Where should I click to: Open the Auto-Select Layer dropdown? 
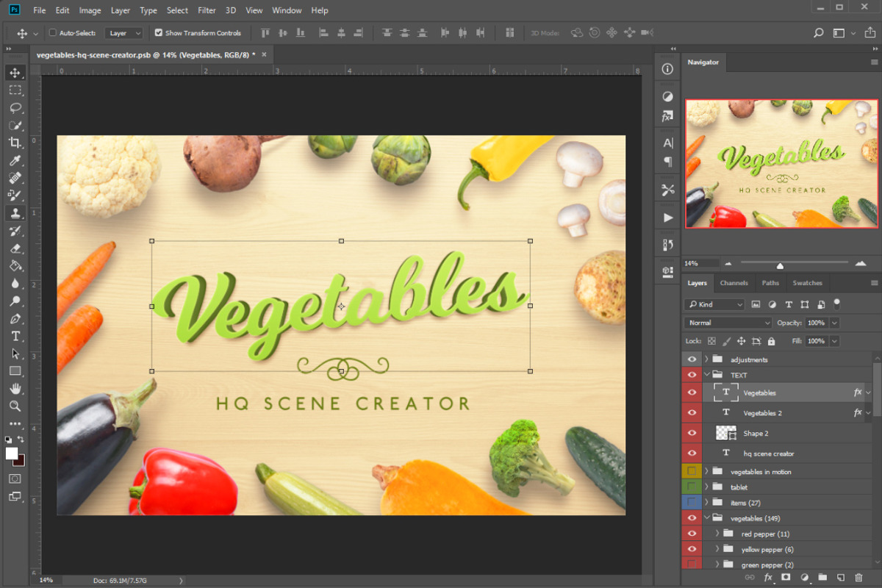click(x=123, y=33)
